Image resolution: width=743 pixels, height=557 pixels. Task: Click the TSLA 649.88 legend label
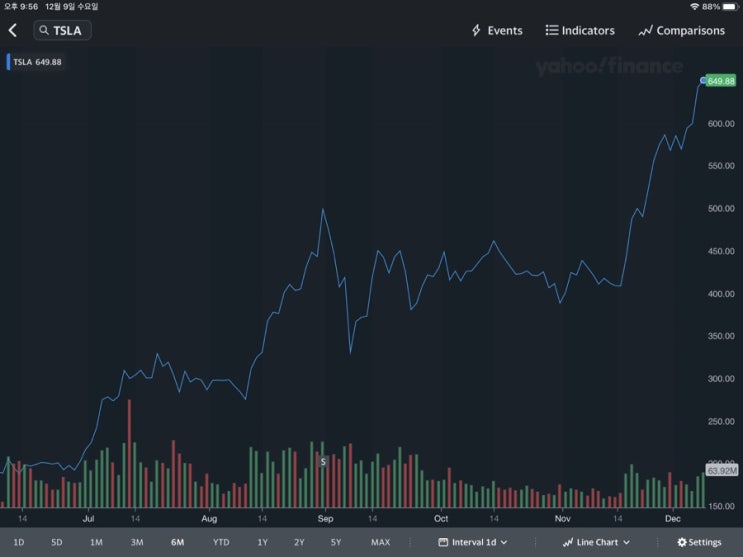point(37,62)
